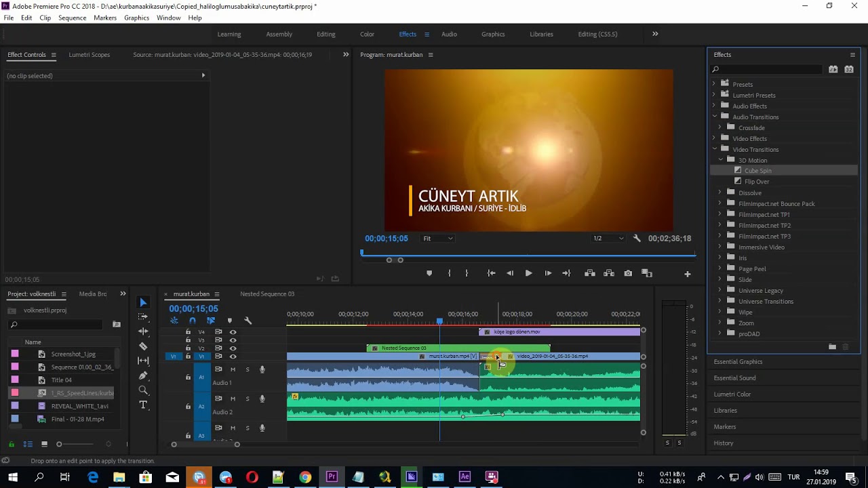Screen dimensions: 868x488
Task: Mute the Audio 1 track
Action: coord(233,369)
